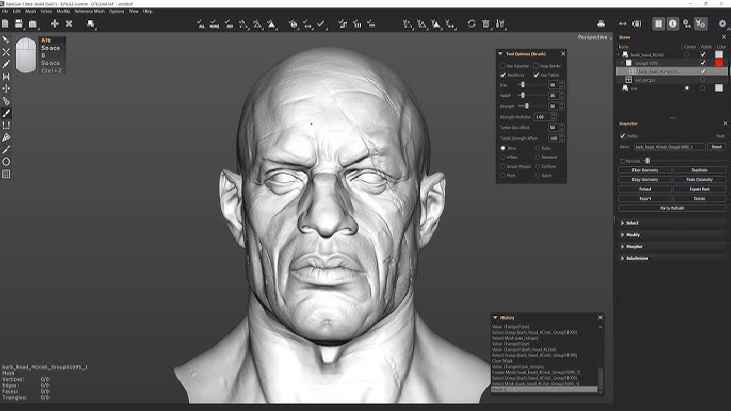Open the gear settings icon at top right
This screenshot has width=731, height=411.
(722, 23)
